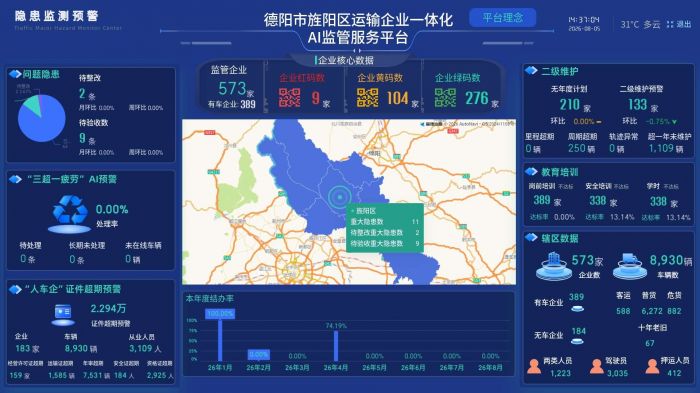
Task: Click the 监管企业 573 count
Action: [x=232, y=88]
